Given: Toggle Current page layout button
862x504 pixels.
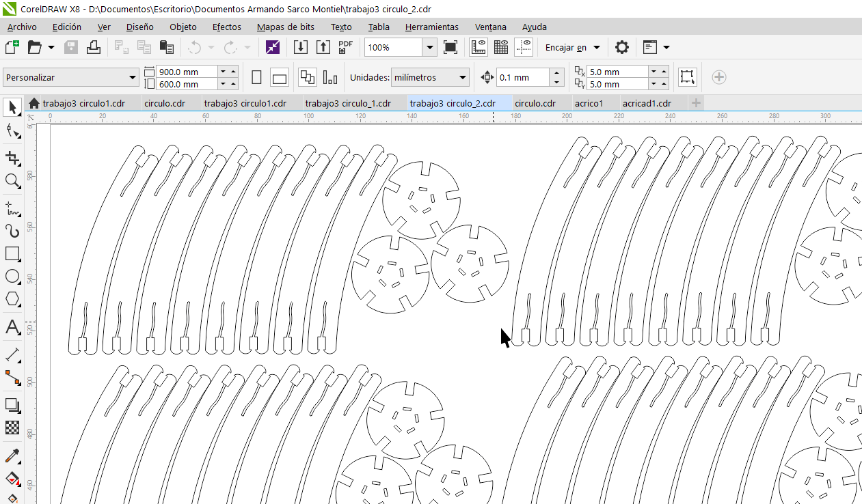Looking at the screenshot, I should pyautogui.click(x=330, y=77).
